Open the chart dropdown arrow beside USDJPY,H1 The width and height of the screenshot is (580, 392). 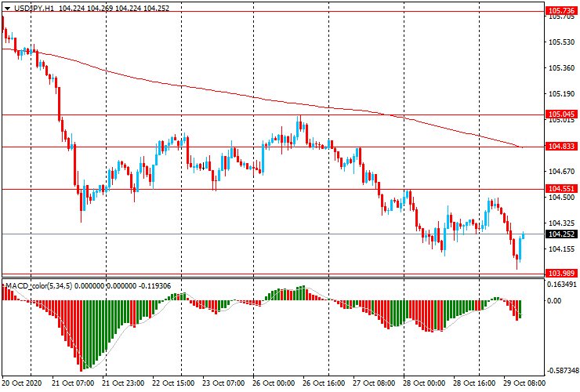click(7, 8)
